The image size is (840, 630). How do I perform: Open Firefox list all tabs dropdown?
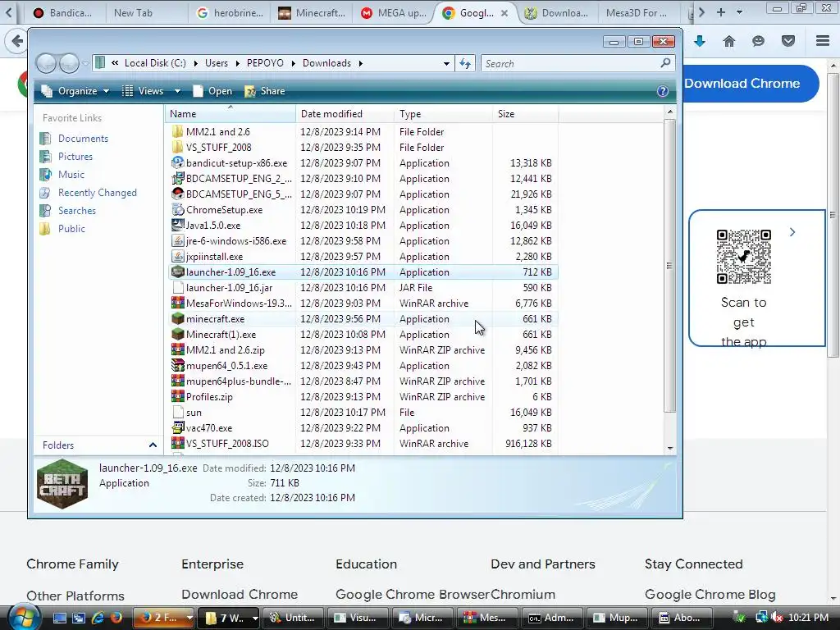click(739, 11)
